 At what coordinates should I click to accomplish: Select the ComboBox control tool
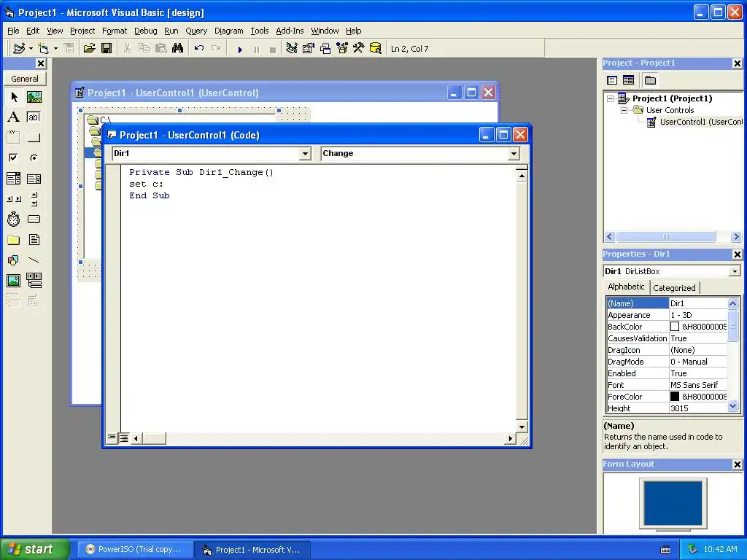click(14, 179)
